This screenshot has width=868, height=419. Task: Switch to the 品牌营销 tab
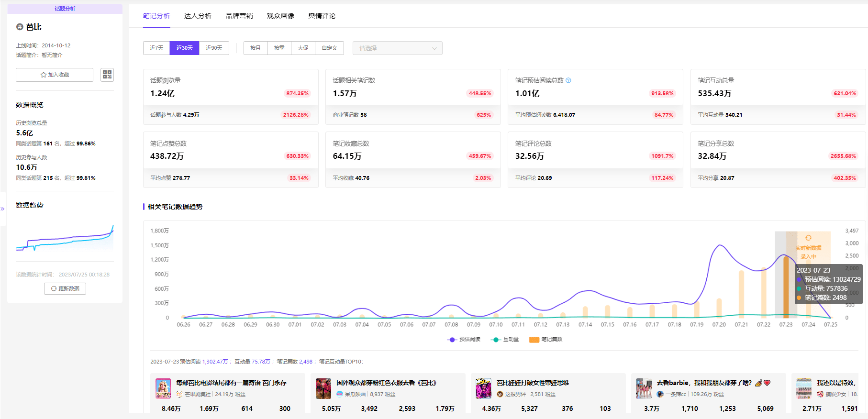[x=239, y=16]
